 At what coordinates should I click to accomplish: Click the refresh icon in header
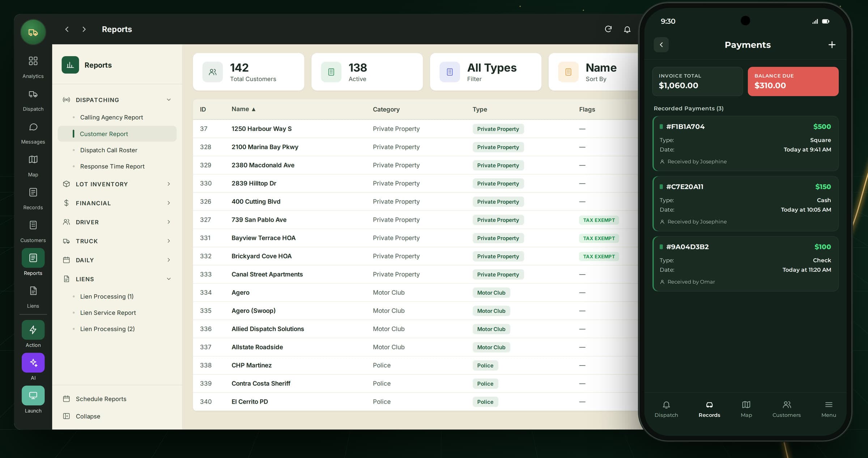pos(608,29)
